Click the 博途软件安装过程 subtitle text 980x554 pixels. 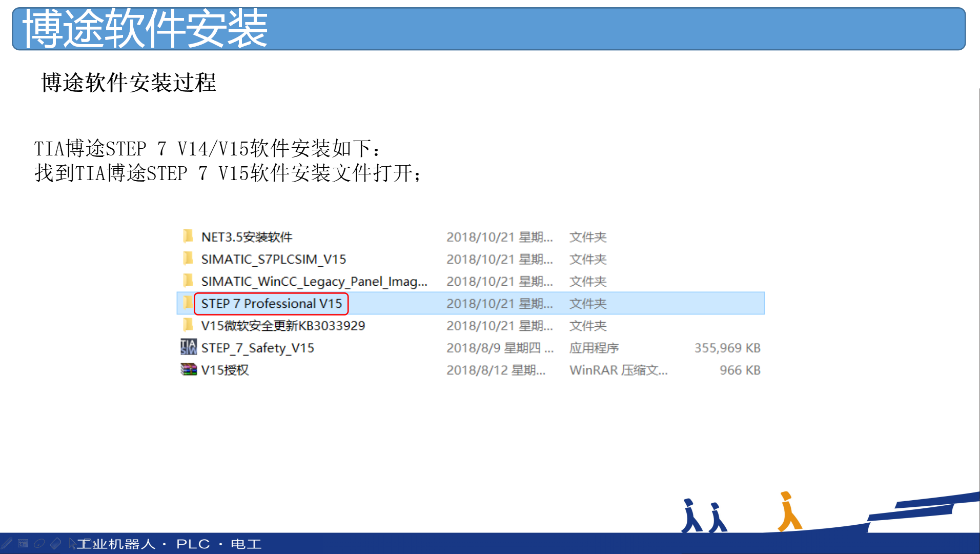tap(129, 83)
